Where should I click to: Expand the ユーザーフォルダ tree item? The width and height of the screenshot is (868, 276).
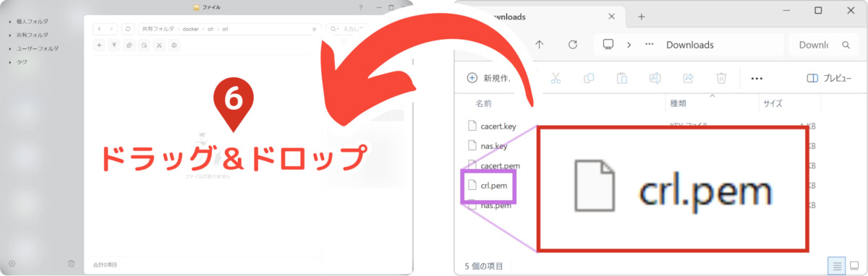click(10, 48)
